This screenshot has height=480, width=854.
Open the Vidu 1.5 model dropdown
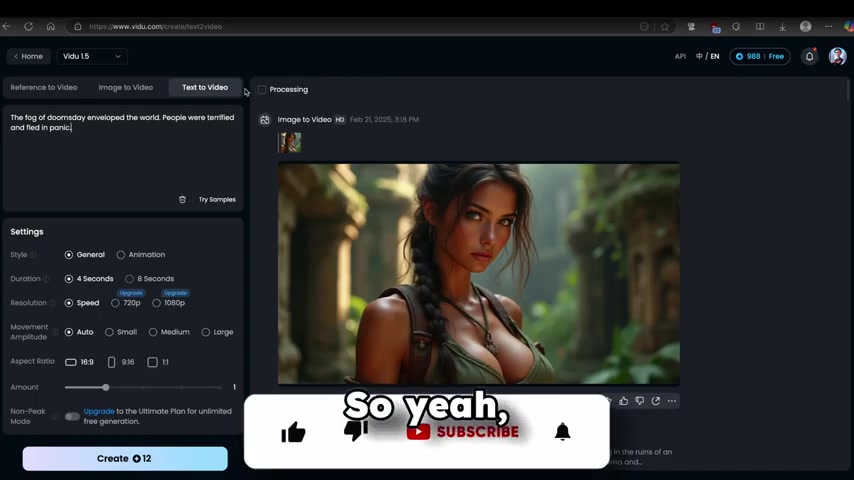[x=92, y=56]
